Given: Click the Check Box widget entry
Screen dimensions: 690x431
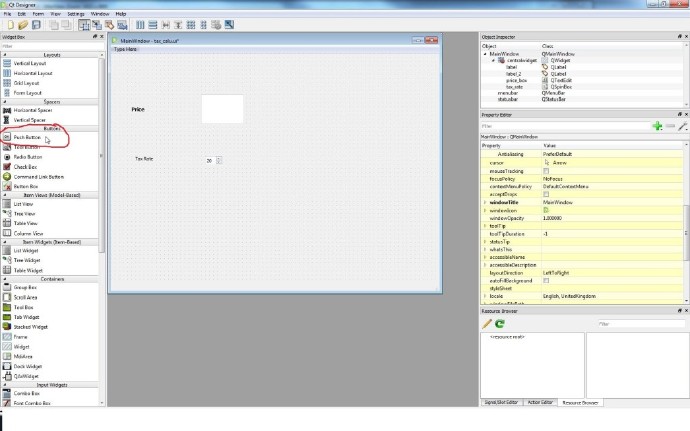Looking at the screenshot, I should click(x=25, y=167).
